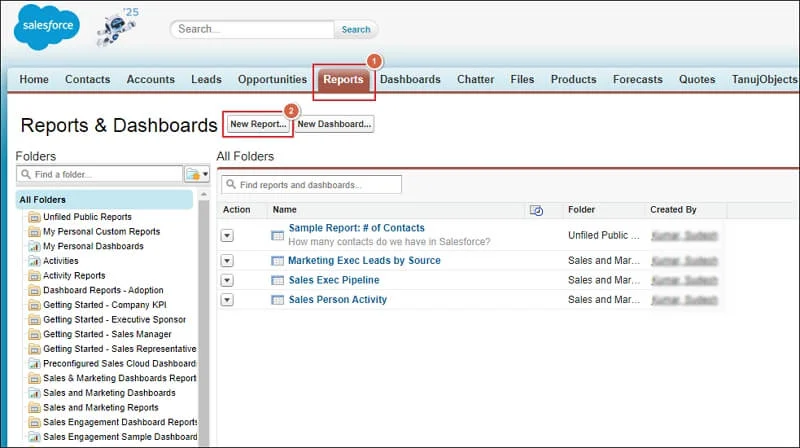Click the Search button beside the search box
This screenshot has height=448, width=800.
click(x=356, y=30)
